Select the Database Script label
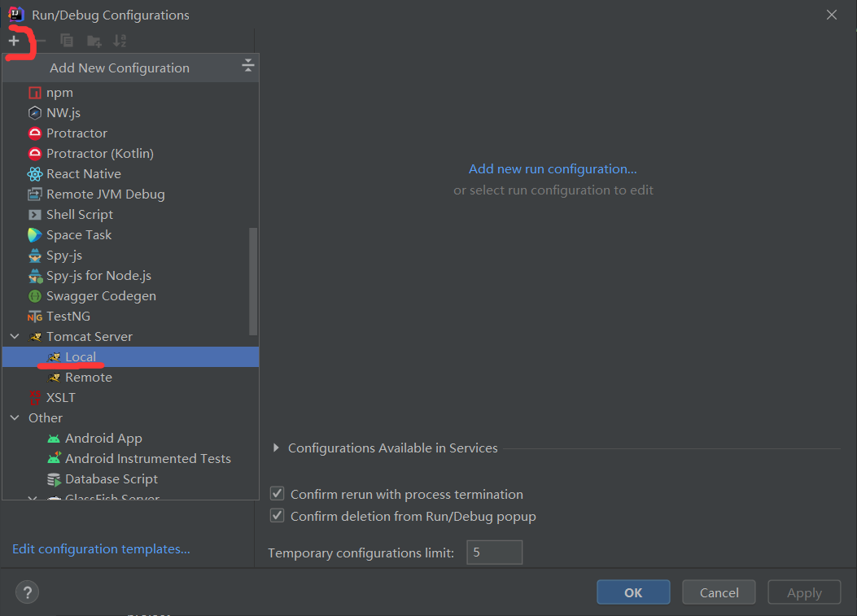Image resolution: width=857 pixels, height=616 pixels. tap(111, 478)
